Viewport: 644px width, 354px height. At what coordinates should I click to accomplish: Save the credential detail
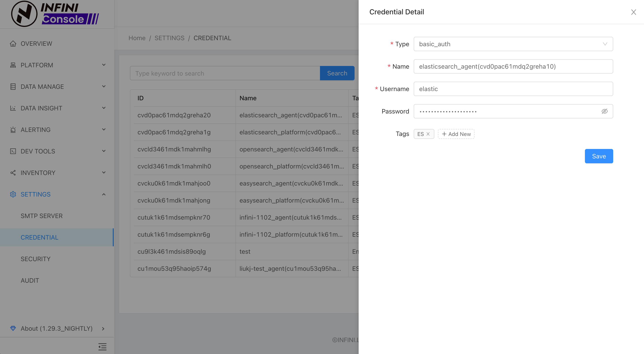(599, 156)
